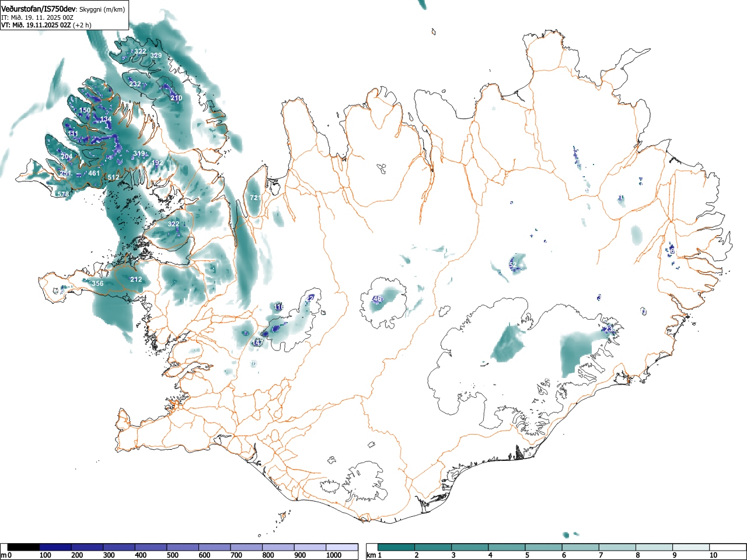Click the km unit label on legend
Screen dimensions: 747x560
click(x=371, y=555)
